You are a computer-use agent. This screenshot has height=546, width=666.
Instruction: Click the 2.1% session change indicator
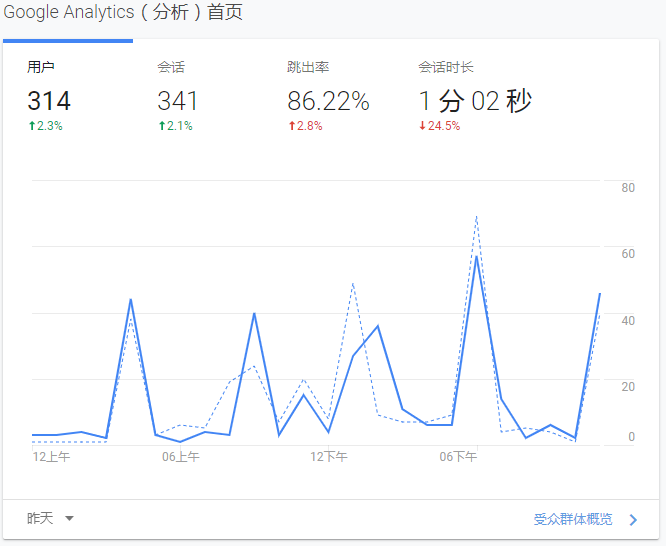click(x=175, y=126)
